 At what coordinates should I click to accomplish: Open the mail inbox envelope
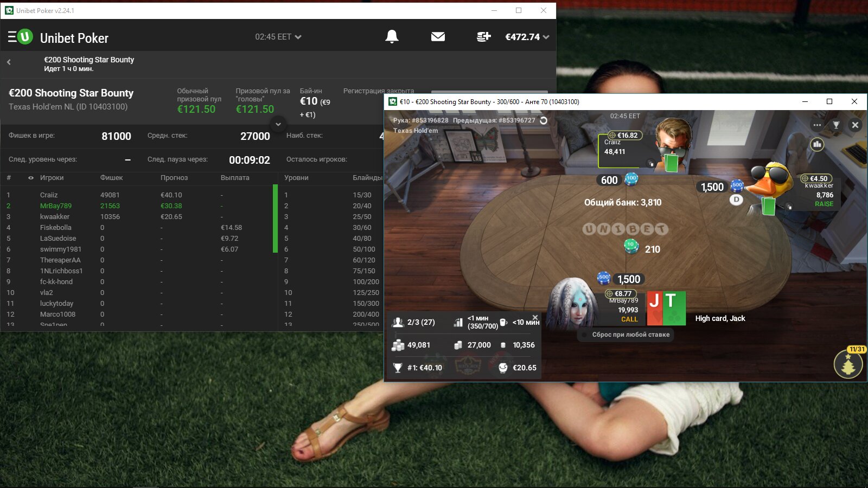click(438, 36)
